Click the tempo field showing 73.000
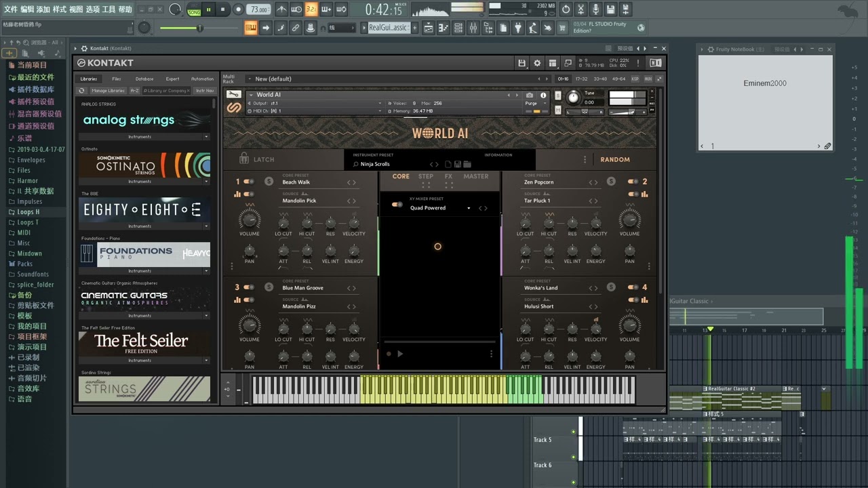The image size is (868, 488). 258,9
